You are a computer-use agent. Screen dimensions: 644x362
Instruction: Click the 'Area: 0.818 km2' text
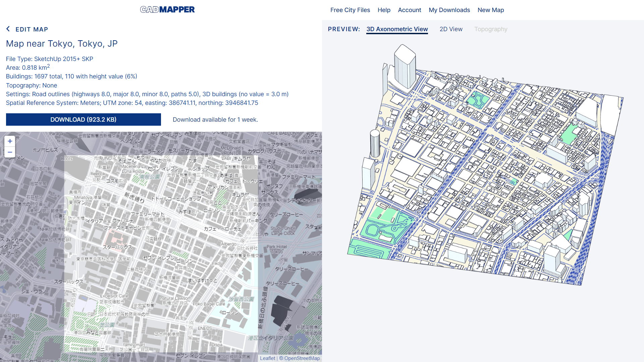[28, 67]
